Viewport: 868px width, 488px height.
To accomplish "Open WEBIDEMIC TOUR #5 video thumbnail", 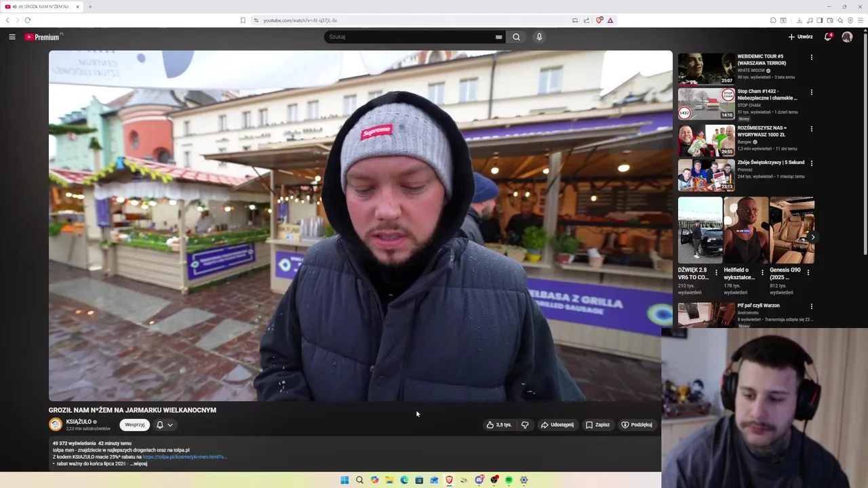I will click(706, 68).
